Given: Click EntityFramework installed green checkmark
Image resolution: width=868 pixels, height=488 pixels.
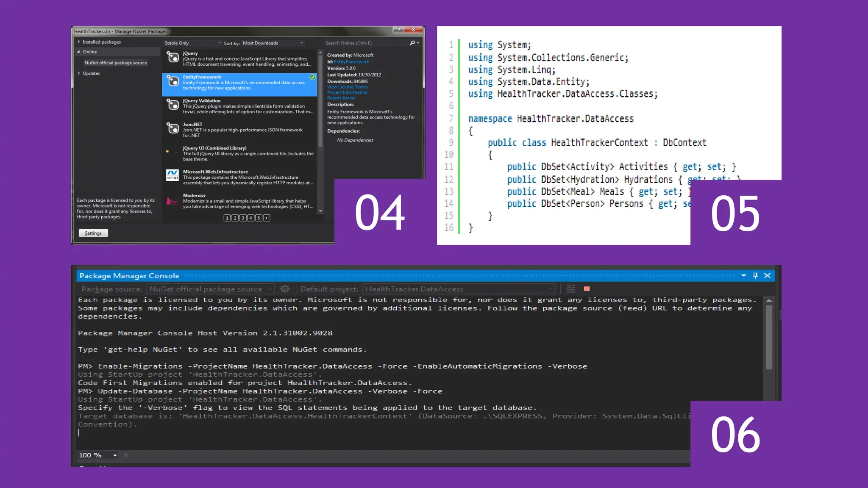Looking at the screenshot, I should (x=312, y=77).
